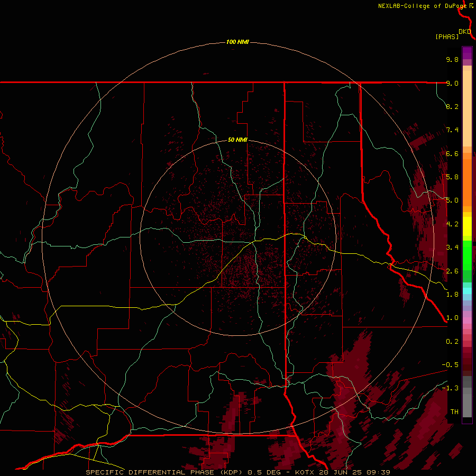Select the DKD label near the top right
This screenshot has height=476, width=476.
tap(465, 31)
